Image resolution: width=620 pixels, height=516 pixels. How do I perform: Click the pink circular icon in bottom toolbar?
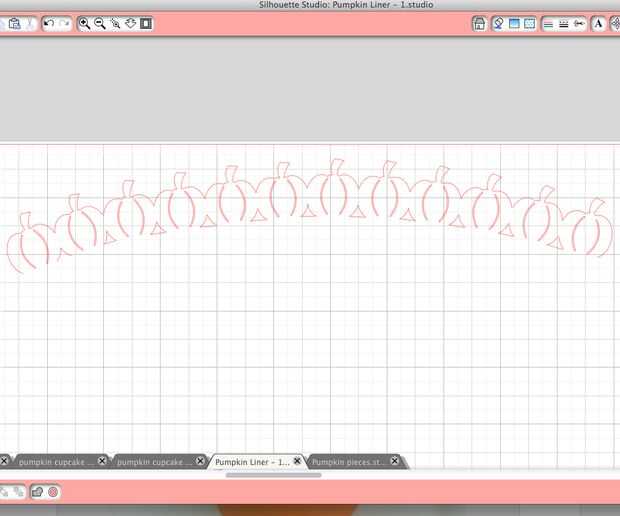(x=53, y=492)
